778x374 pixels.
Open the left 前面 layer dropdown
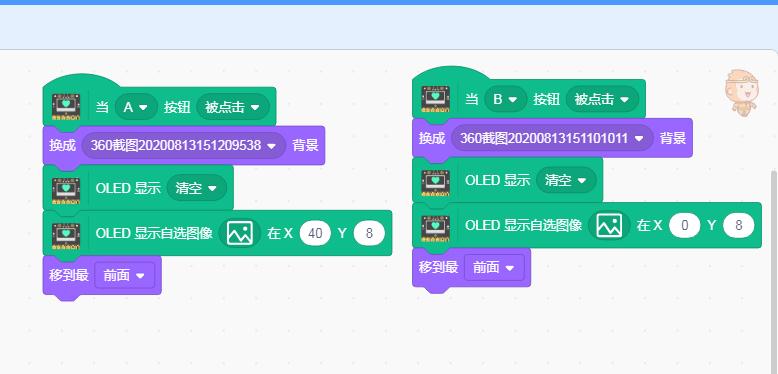[124, 275]
